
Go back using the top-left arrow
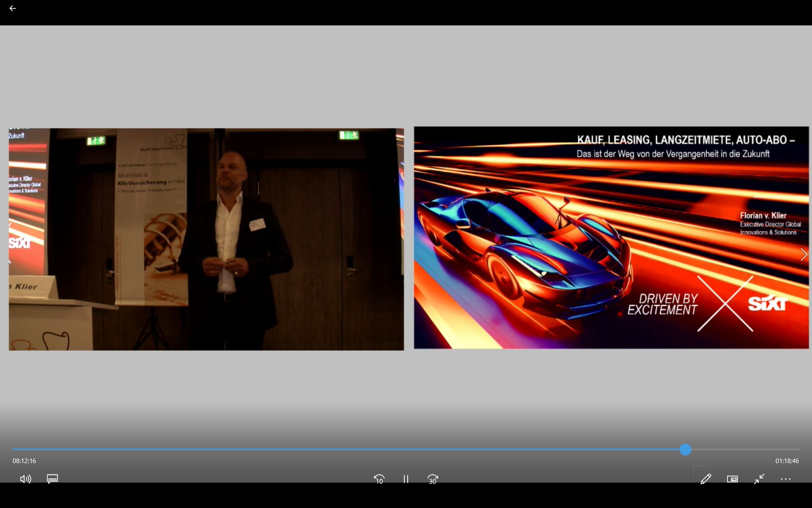click(x=13, y=8)
